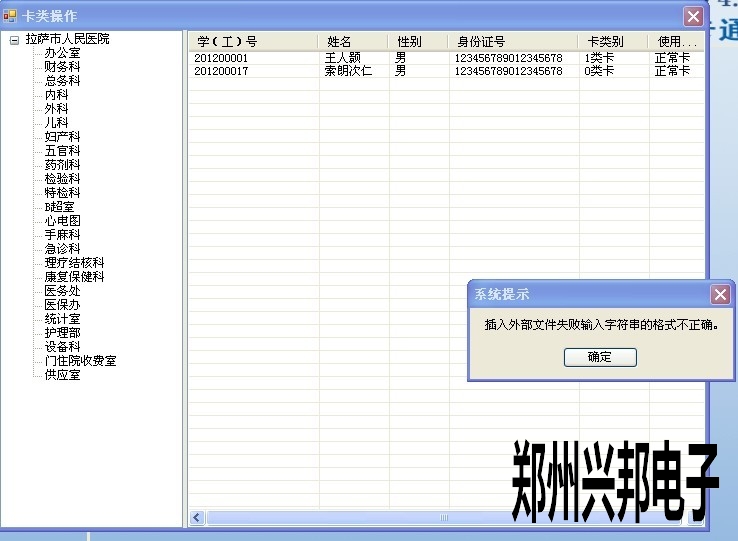Select the 儿科 department
Screen dimensions: 738x541
pyautogui.click(x=56, y=122)
